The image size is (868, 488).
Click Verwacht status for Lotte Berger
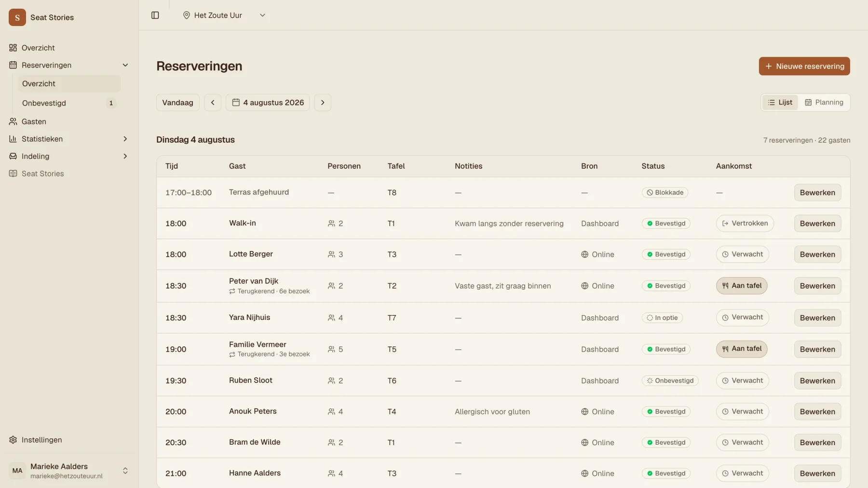[x=743, y=254]
